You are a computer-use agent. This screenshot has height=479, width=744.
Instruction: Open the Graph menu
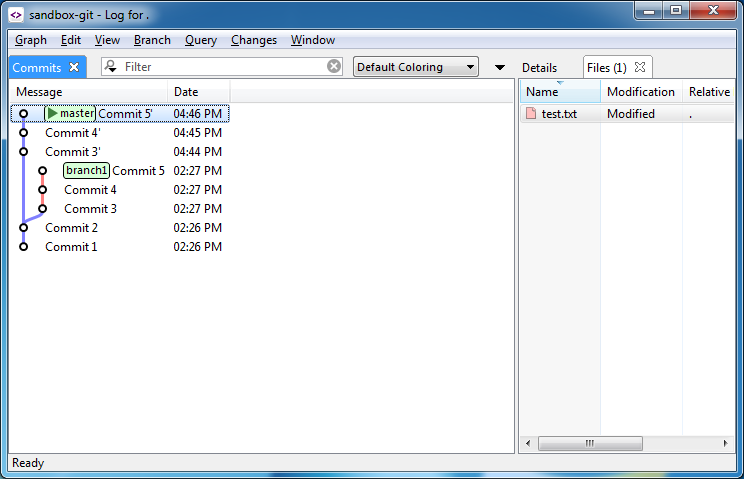tap(31, 40)
